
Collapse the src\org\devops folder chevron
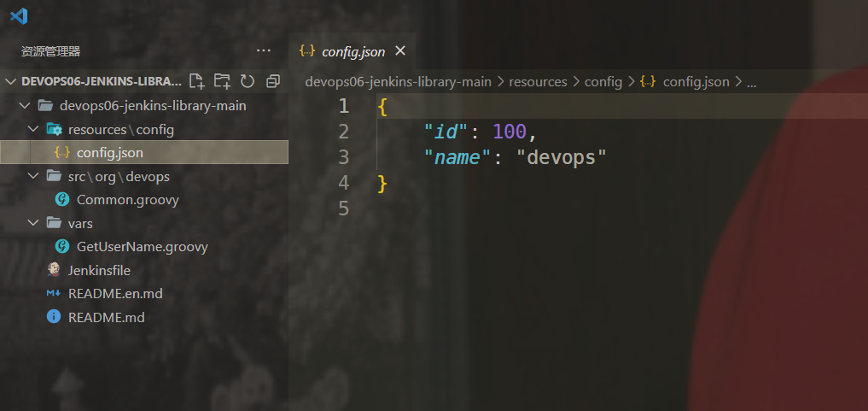(x=34, y=177)
